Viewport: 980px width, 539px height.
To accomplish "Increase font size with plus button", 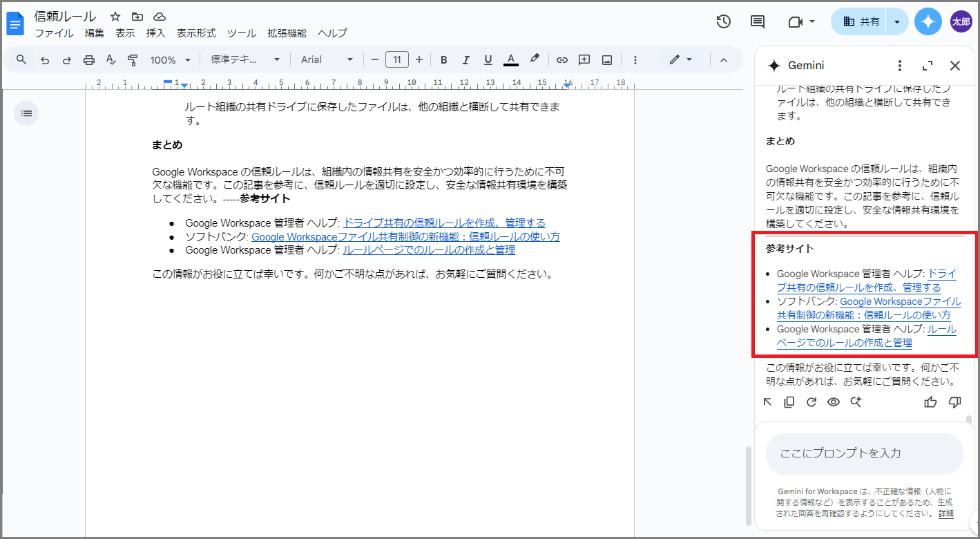I will 419,60.
